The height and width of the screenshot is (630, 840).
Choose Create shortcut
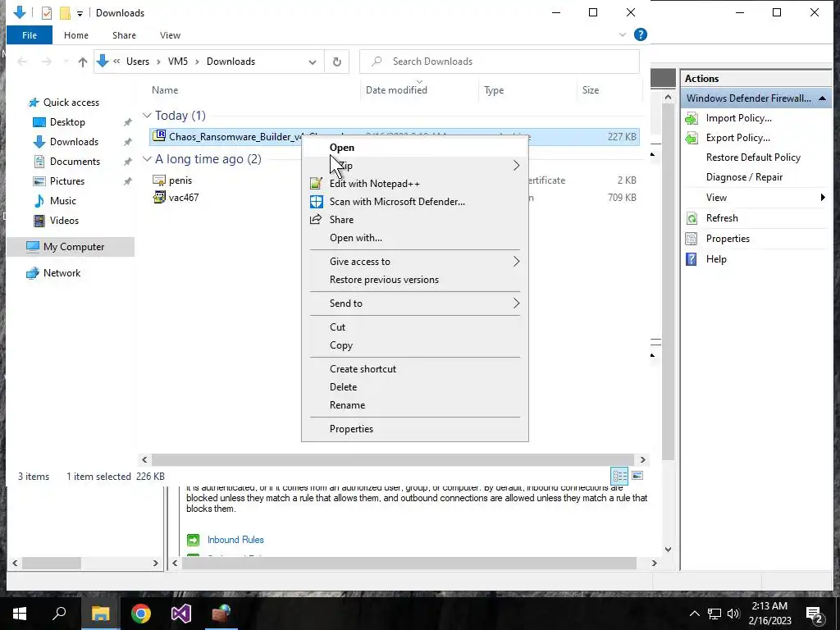[x=363, y=369]
